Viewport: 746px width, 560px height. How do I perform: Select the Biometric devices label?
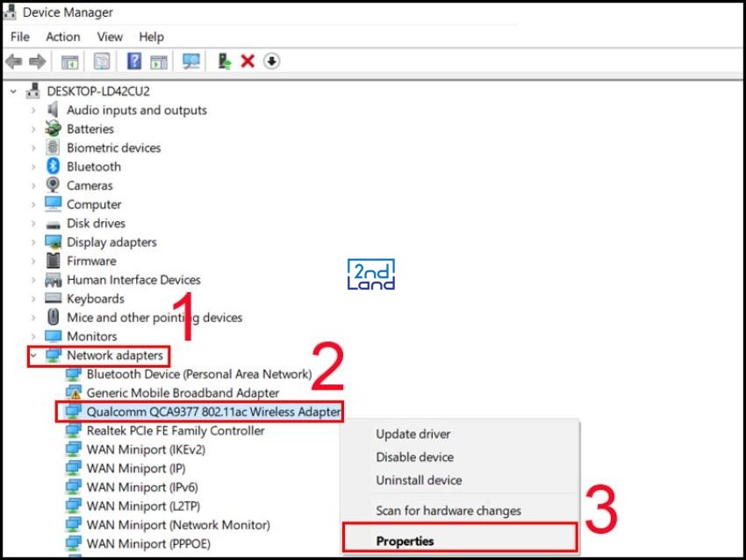114,147
